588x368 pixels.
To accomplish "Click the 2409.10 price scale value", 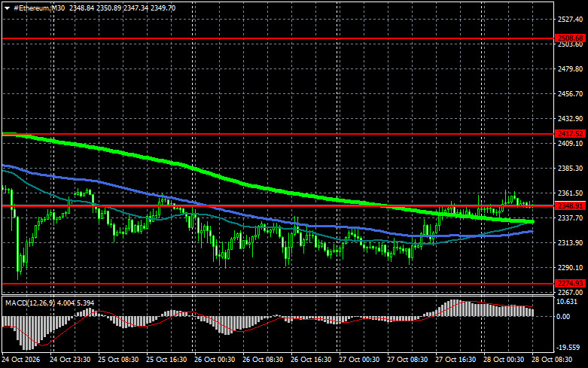I will [x=571, y=143].
